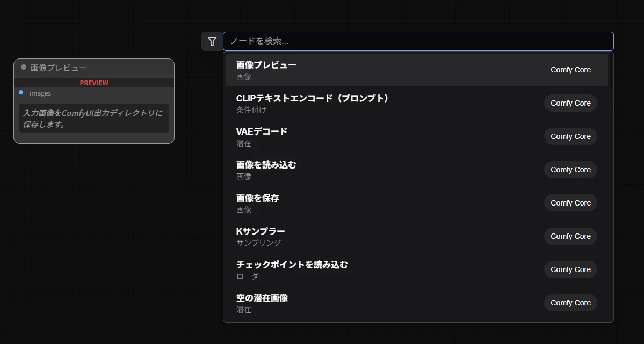Screen dimensions: 644x344
Task: Click Comfy Core badge on the CLIPテキストエンコード row
Action: [x=570, y=103]
